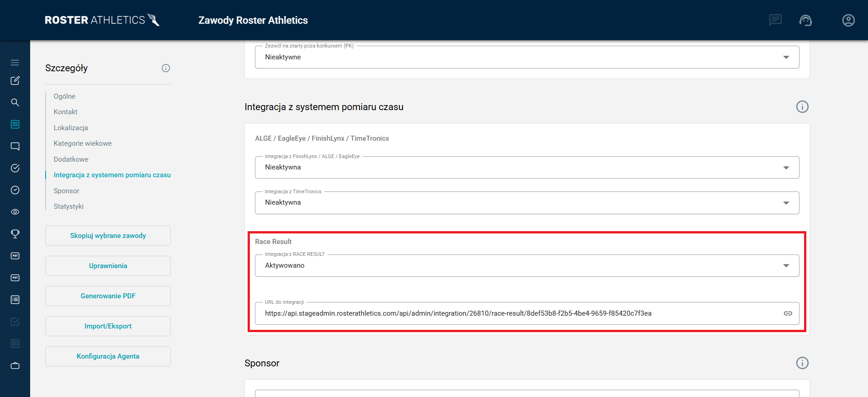
Task: Click the Skopiuj wybrane zawody button
Action: pos(108,236)
